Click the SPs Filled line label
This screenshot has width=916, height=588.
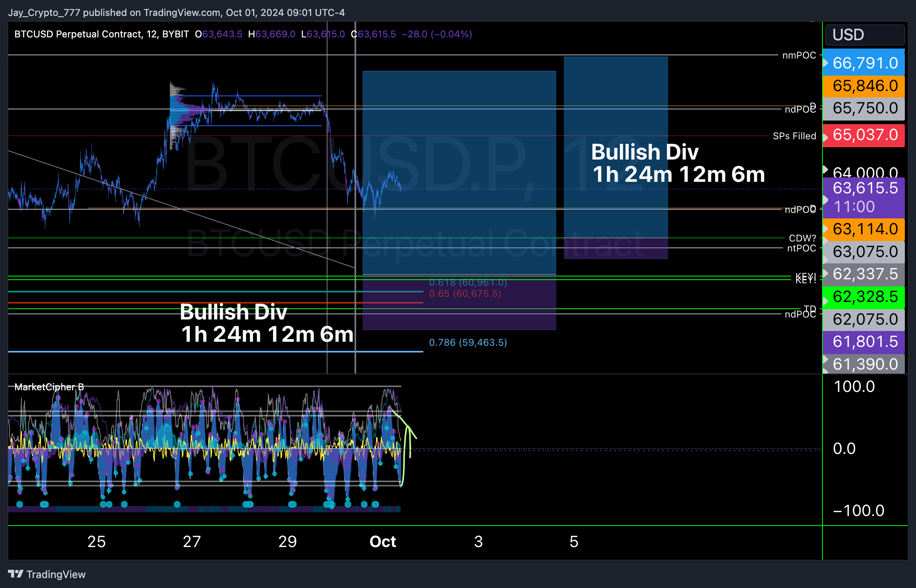[794, 136]
